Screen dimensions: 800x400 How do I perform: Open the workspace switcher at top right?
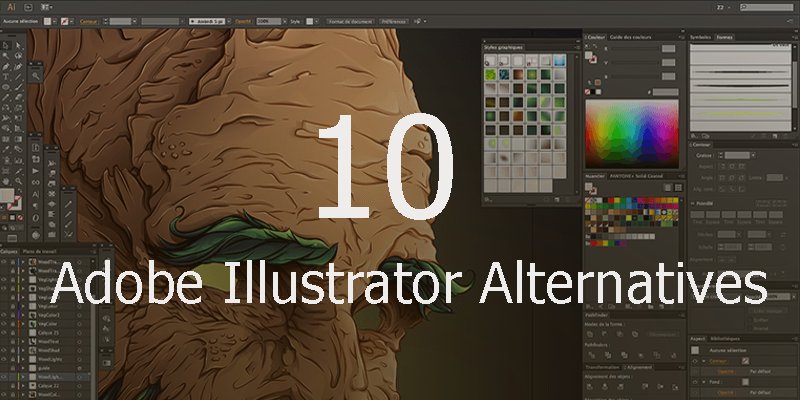tap(723, 7)
